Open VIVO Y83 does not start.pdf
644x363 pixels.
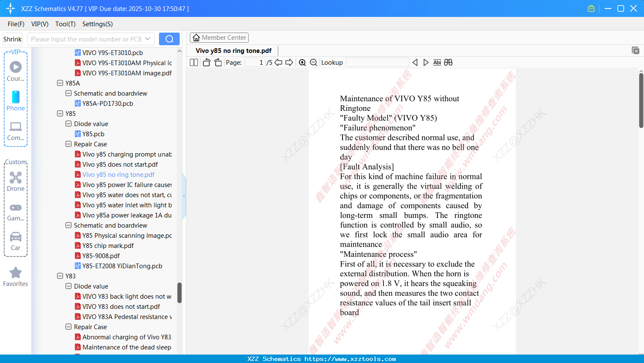click(117, 307)
